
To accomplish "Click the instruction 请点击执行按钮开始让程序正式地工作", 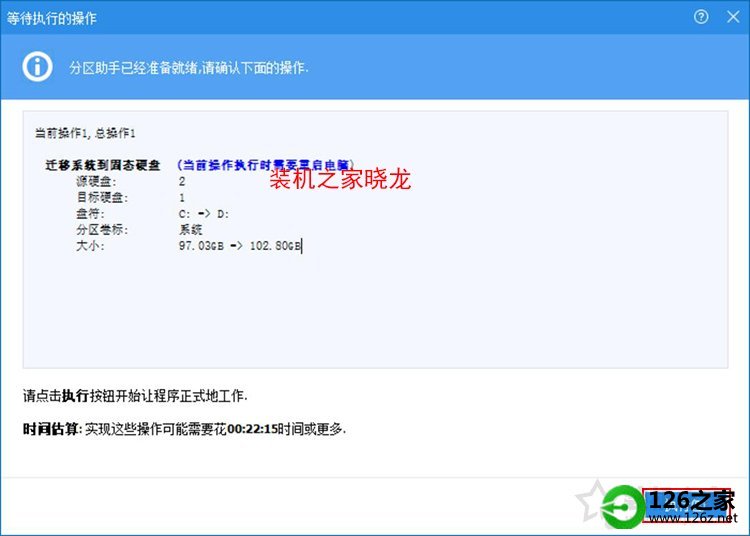I will pos(135,396).
